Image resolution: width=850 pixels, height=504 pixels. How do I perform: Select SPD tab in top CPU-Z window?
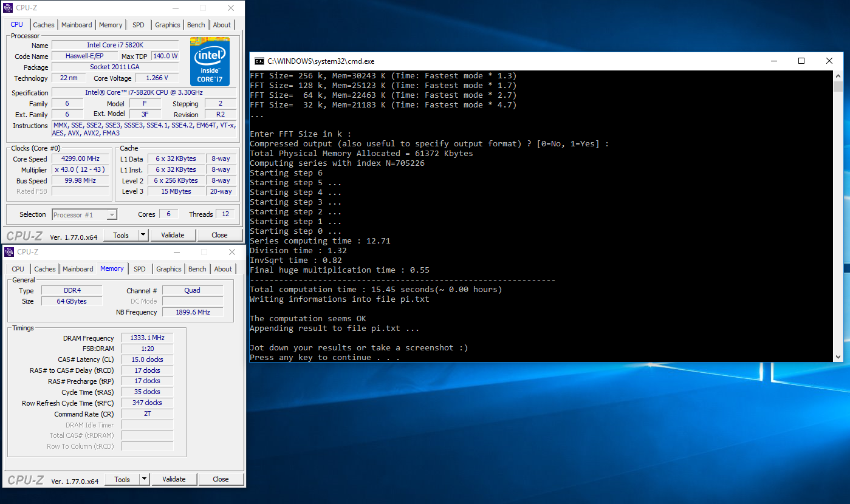coord(139,25)
